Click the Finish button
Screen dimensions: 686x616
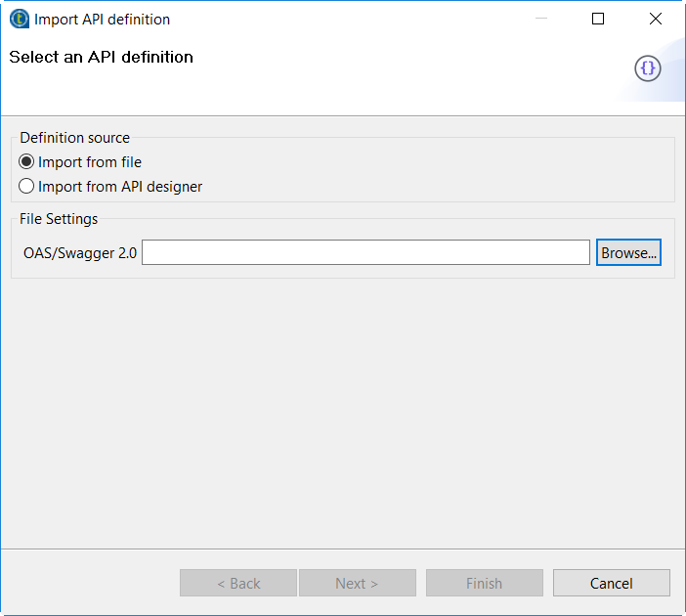[x=484, y=583]
